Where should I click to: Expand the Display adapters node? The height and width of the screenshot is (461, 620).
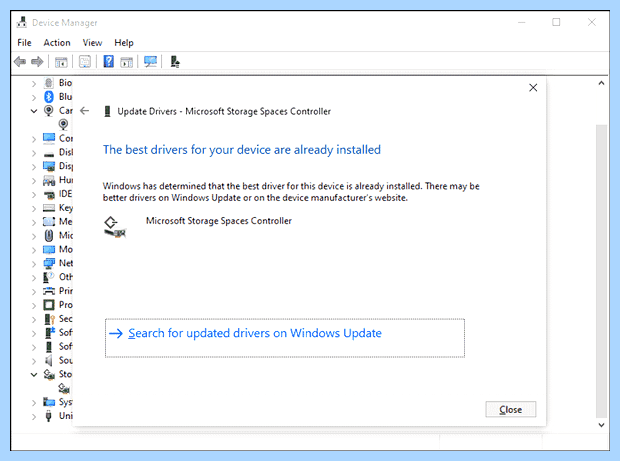[34, 166]
